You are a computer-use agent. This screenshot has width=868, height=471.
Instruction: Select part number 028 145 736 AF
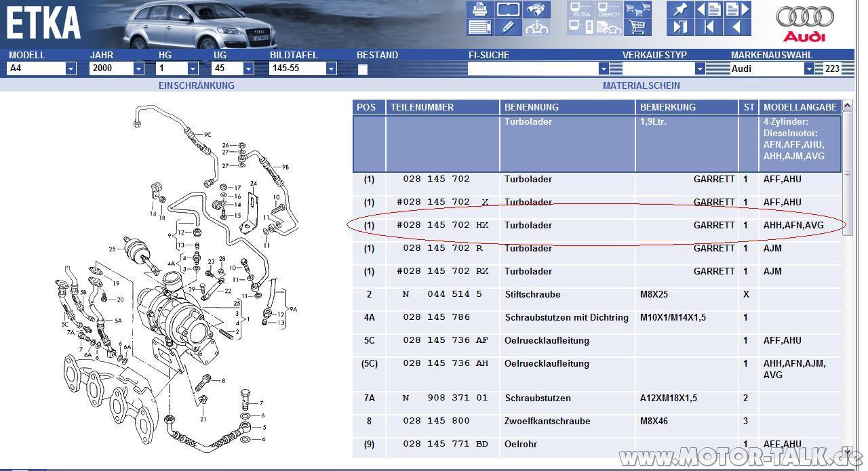446,341
